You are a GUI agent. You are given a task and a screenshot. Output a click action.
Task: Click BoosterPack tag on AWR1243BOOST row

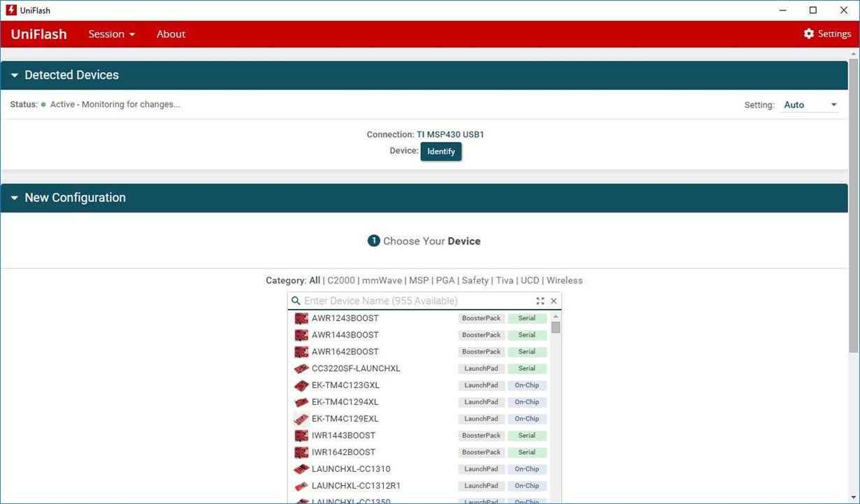481,318
